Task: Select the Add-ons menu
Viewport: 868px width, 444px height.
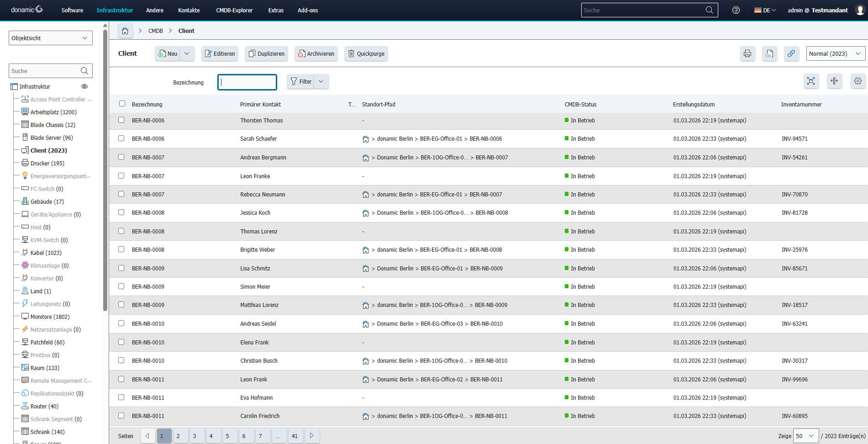Action: (307, 10)
